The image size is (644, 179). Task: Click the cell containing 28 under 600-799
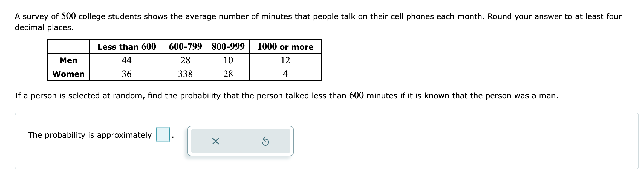185,60
